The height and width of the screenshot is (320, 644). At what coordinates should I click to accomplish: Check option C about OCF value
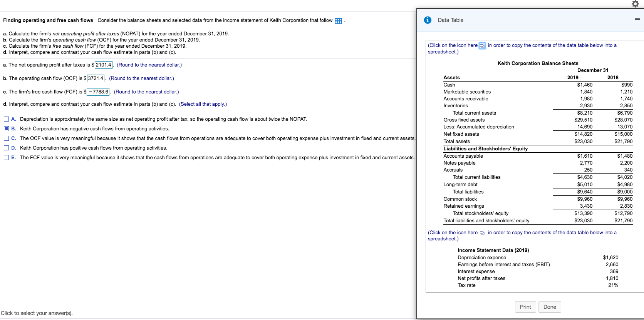tap(6, 138)
